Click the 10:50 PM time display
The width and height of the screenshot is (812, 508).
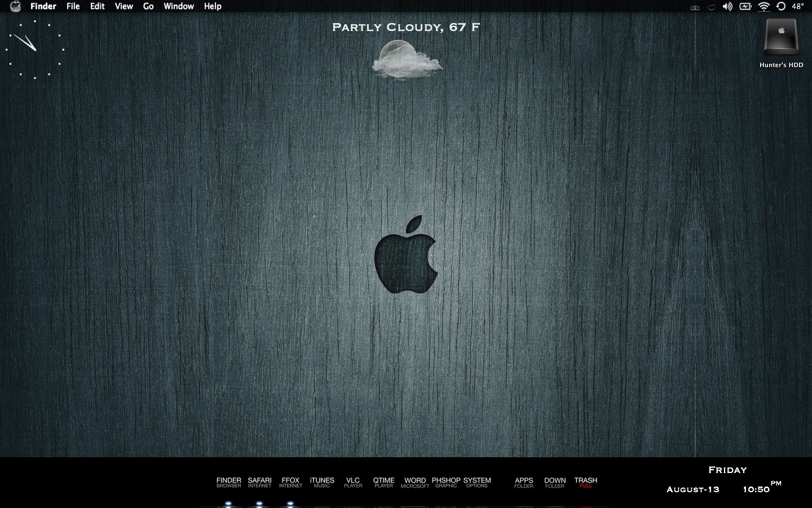(x=762, y=488)
